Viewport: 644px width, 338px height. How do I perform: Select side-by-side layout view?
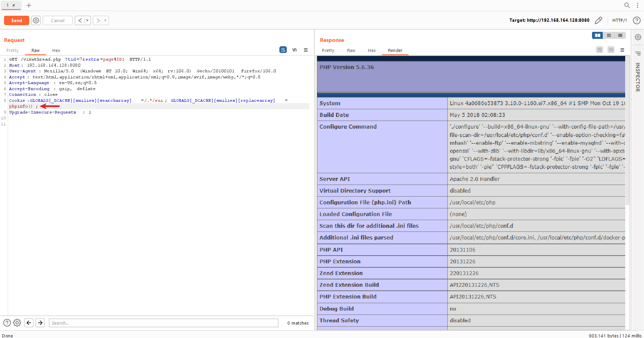tap(597, 36)
